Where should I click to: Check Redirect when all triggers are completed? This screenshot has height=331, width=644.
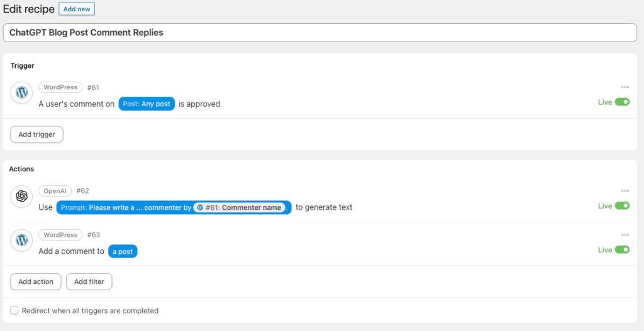pyautogui.click(x=14, y=310)
